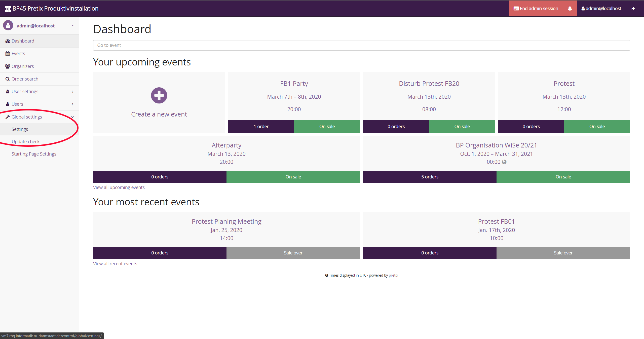644x339 pixels.
Task: Click the pretix logo icon
Action: point(8,9)
